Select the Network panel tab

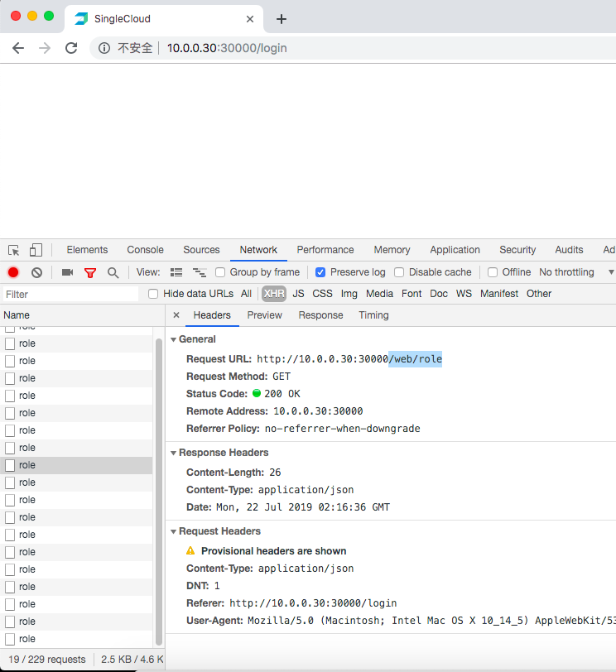click(x=258, y=250)
